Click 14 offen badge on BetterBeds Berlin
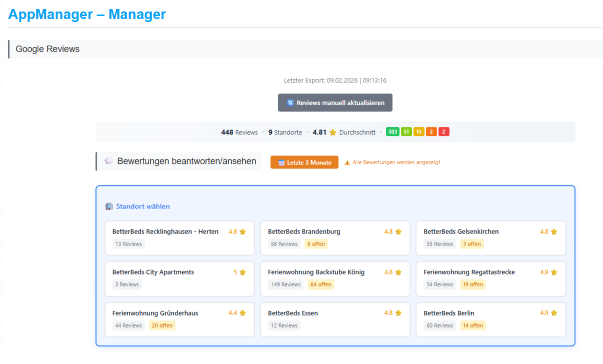Image resolution: width=603 pixels, height=364 pixels. pyautogui.click(x=473, y=325)
